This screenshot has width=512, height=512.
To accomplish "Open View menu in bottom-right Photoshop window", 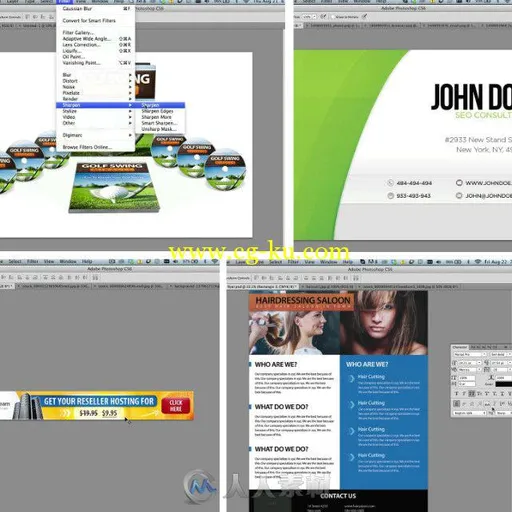I will click(309, 262).
